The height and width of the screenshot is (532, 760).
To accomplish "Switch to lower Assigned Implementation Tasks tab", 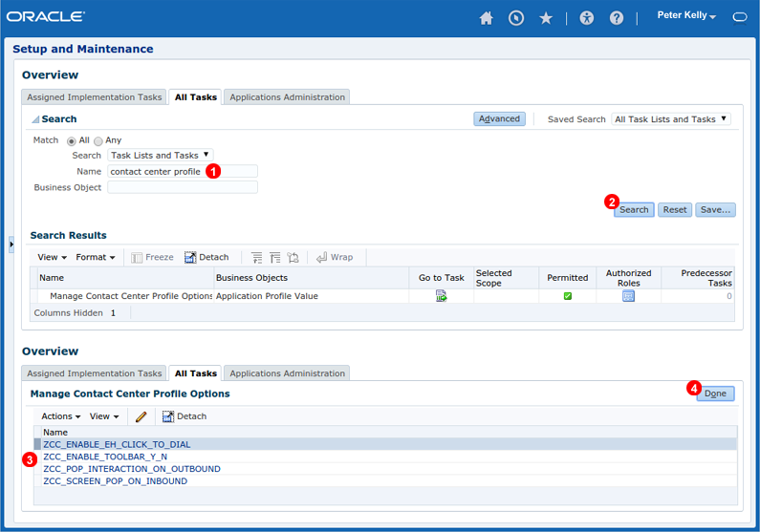I will [94, 373].
